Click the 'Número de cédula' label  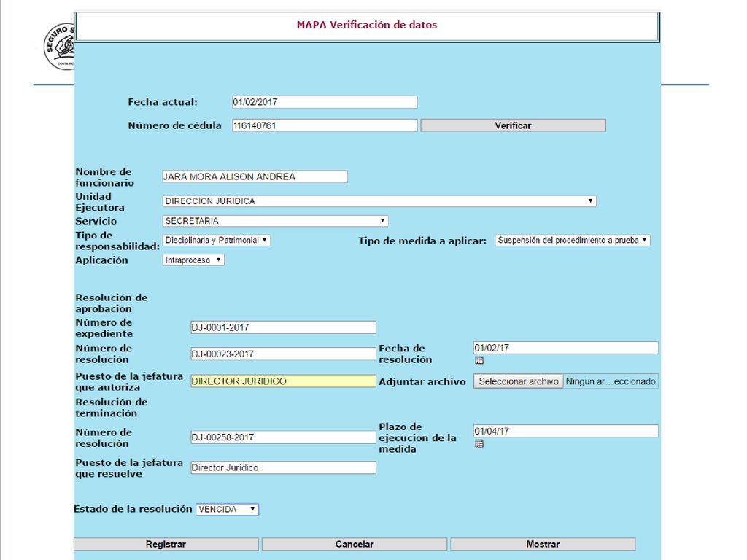coord(174,125)
